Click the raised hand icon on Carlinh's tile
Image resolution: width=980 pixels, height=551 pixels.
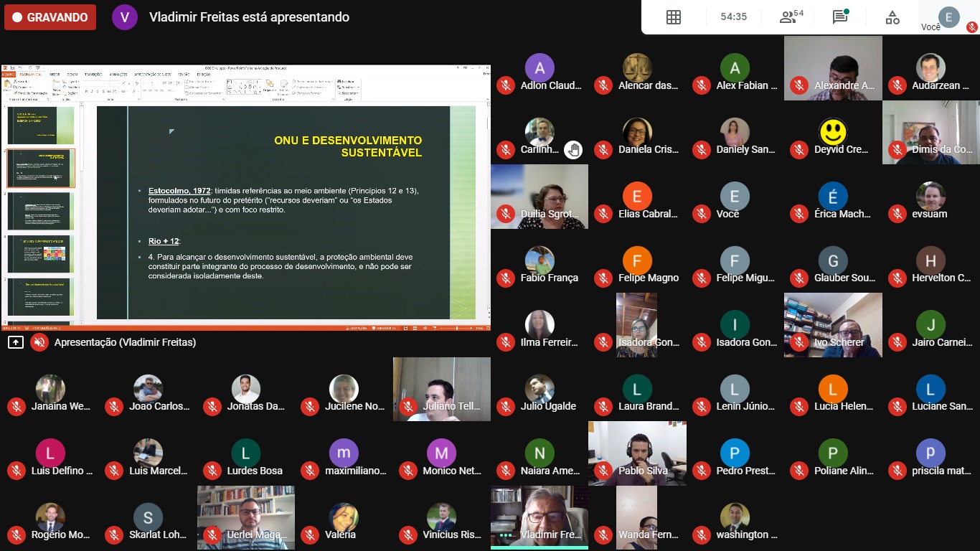tap(573, 150)
